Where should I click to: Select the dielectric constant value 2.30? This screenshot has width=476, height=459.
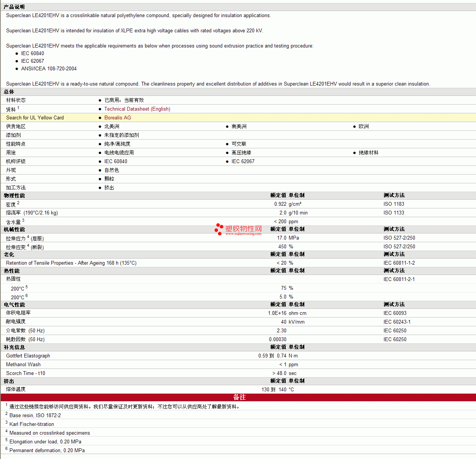(x=282, y=330)
